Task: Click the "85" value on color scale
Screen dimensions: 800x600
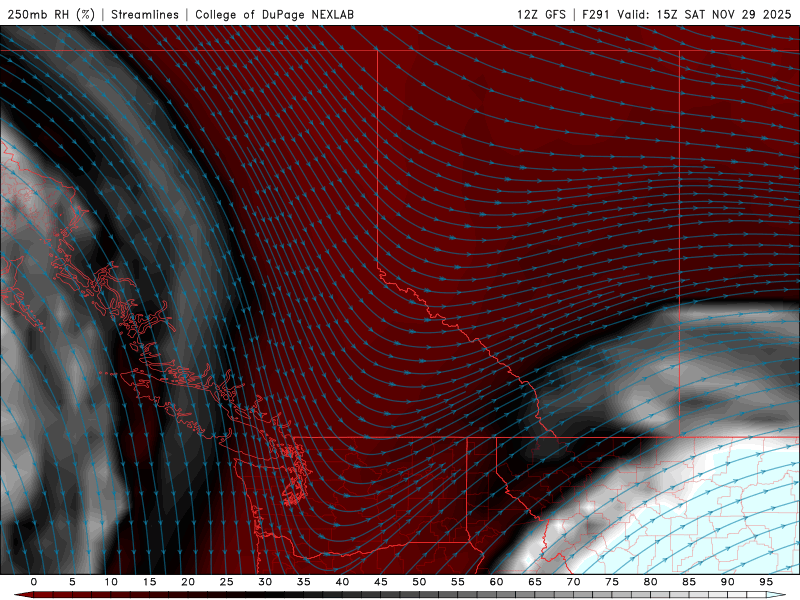Action: pyautogui.click(x=689, y=582)
